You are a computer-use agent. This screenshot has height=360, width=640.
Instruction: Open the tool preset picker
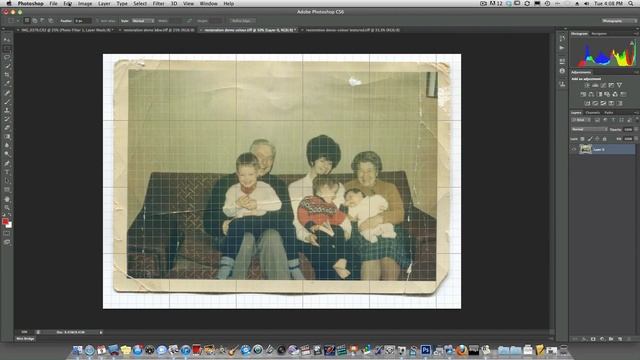pos(13,20)
